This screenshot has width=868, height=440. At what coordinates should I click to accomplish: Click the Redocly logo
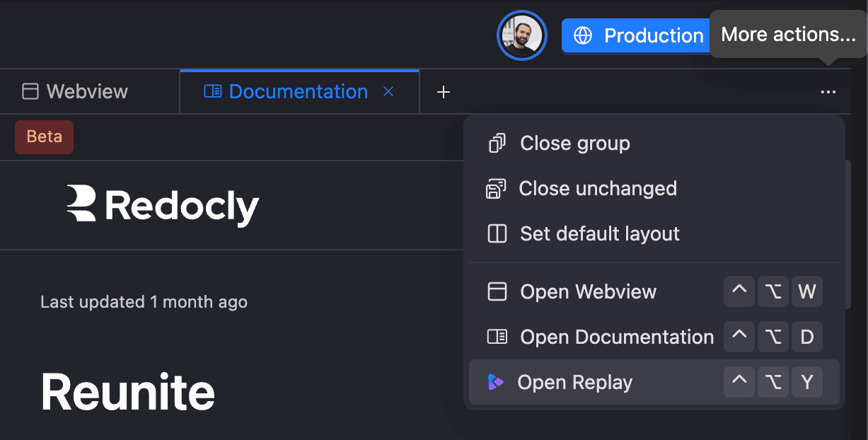pos(163,206)
